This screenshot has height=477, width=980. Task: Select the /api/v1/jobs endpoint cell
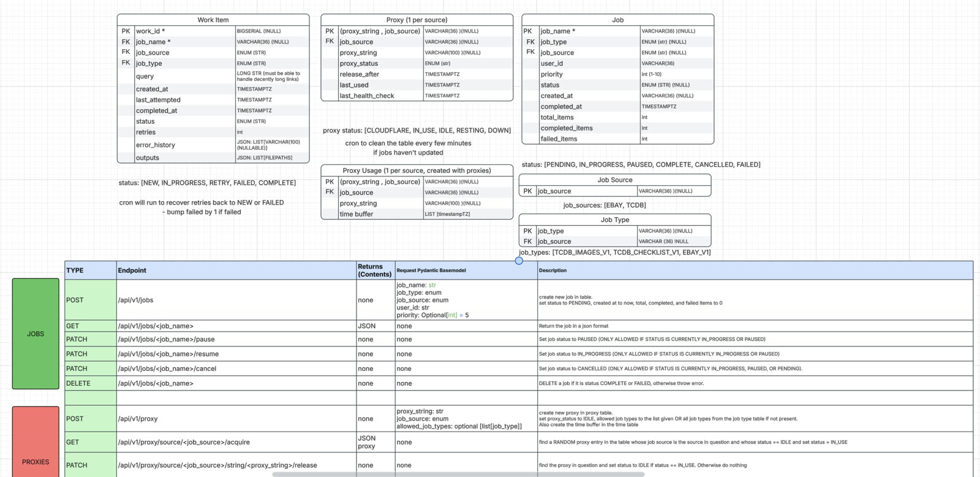coord(236,300)
